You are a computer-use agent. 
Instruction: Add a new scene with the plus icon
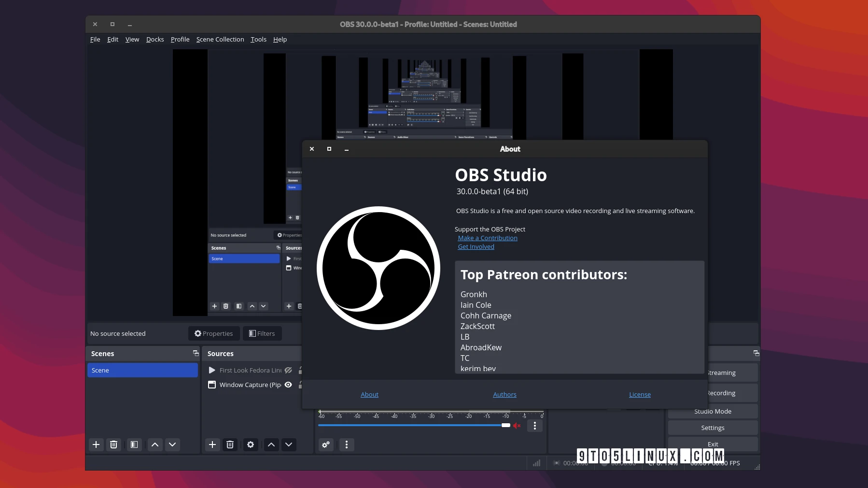[96, 445]
